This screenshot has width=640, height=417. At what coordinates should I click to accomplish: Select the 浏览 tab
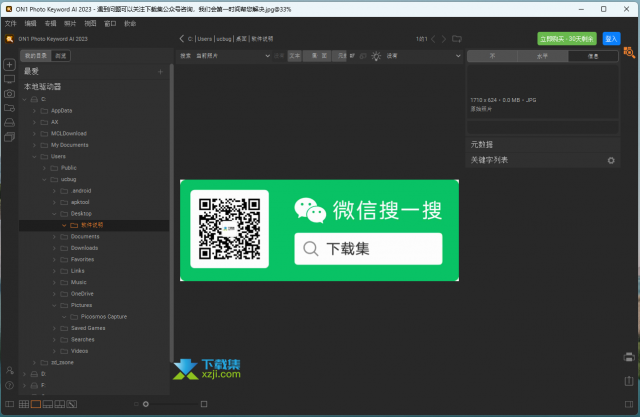(x=61, y=56)
